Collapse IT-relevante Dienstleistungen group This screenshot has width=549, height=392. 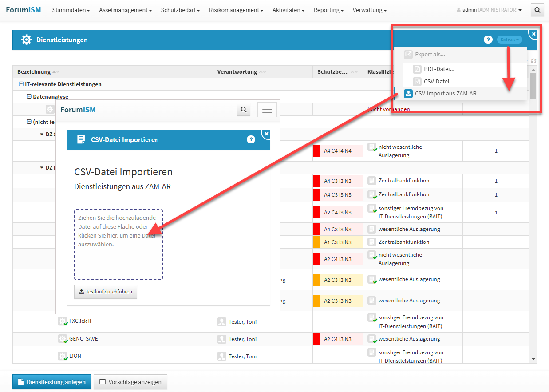(21, 84)
